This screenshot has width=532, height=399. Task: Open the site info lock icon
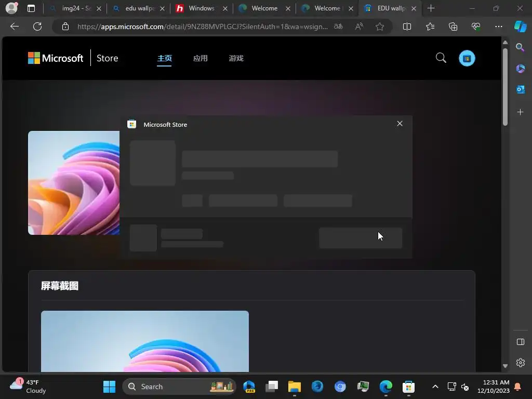click(65, 26)
